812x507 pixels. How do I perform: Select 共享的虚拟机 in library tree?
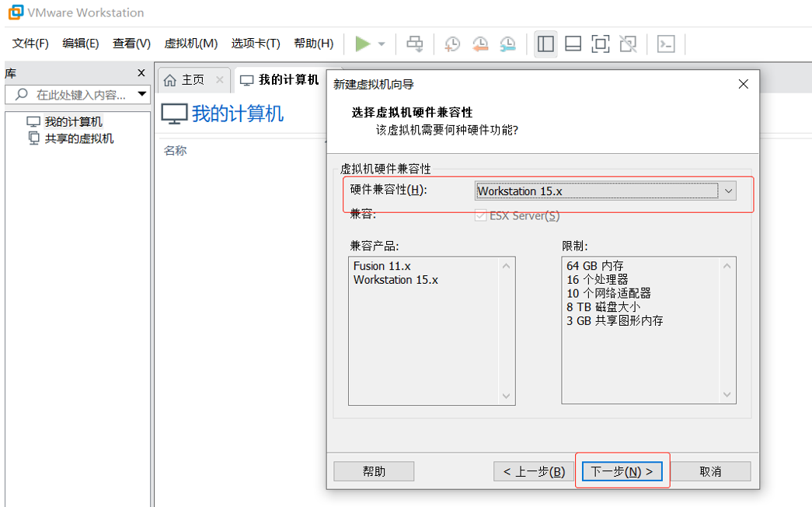(78, 138)
